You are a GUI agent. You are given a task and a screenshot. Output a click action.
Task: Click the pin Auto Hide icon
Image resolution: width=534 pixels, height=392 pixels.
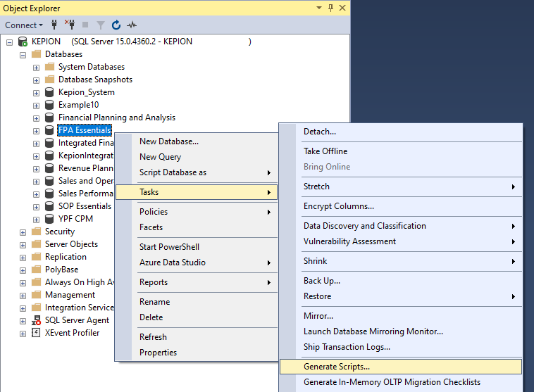[x=330, y=8]
